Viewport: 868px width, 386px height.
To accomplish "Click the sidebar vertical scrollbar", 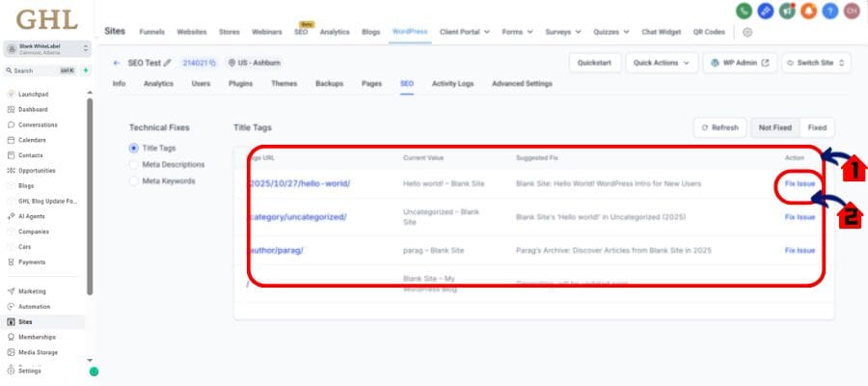I will (x=90, y=197).
